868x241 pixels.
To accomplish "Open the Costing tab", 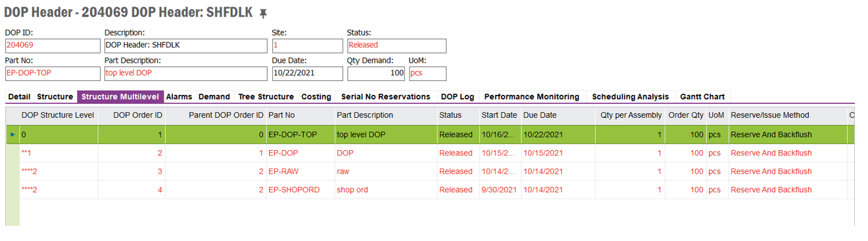I will (x=316, y=97).
